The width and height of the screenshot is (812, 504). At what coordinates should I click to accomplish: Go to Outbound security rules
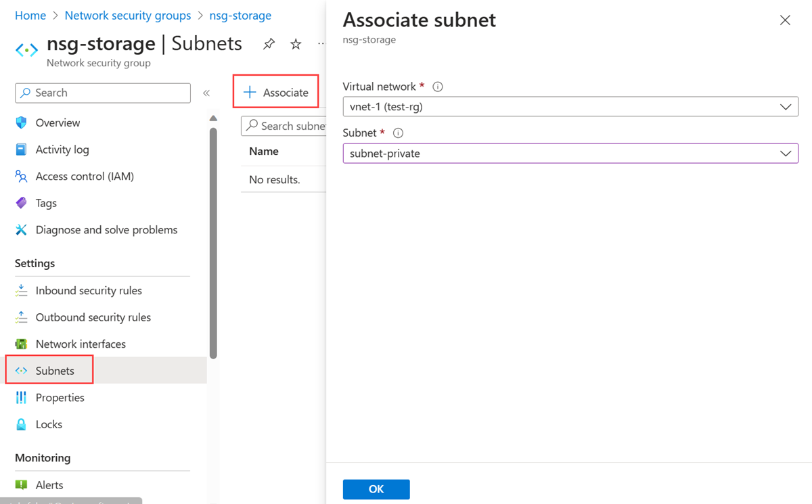point(93,317)
